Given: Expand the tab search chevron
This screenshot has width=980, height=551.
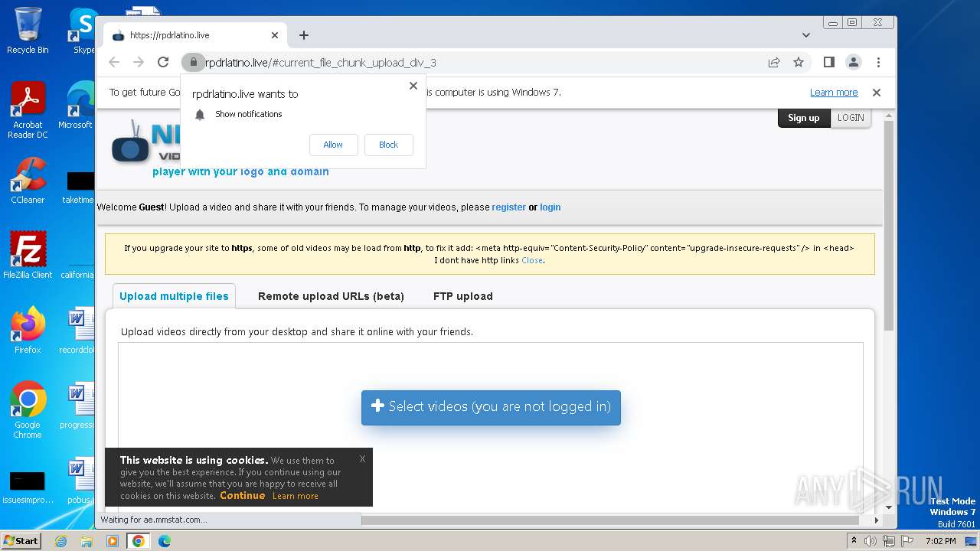Looking at the screenshot, I should pos(805,35).
